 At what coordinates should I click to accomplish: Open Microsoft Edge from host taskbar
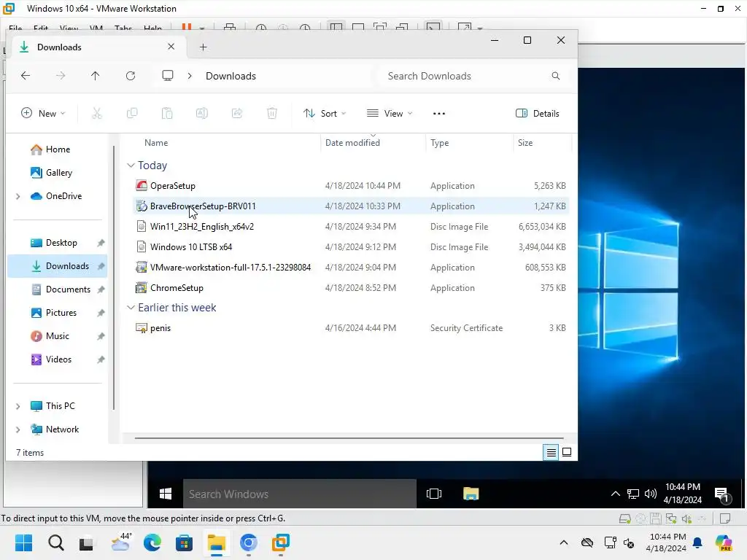click(152, 542)
